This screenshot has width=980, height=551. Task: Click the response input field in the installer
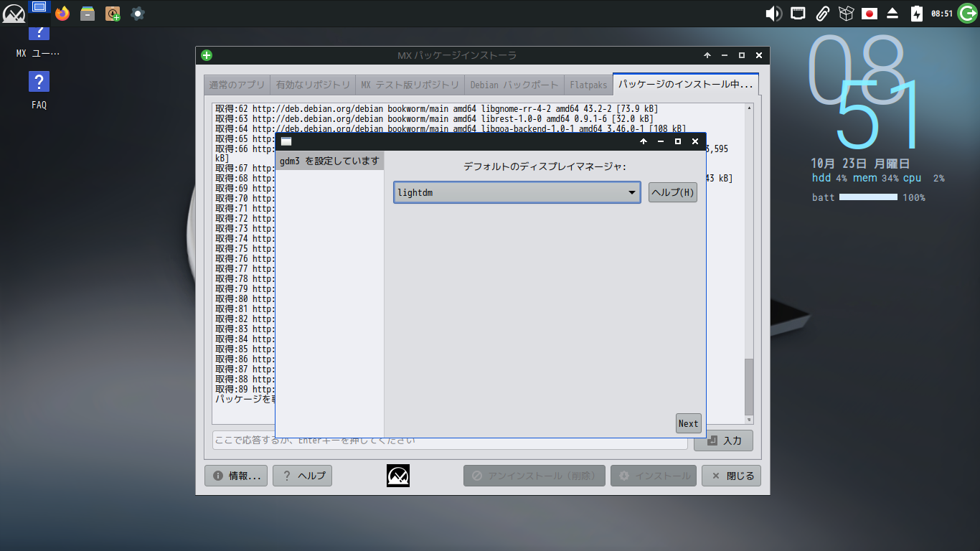click(450, 441)
